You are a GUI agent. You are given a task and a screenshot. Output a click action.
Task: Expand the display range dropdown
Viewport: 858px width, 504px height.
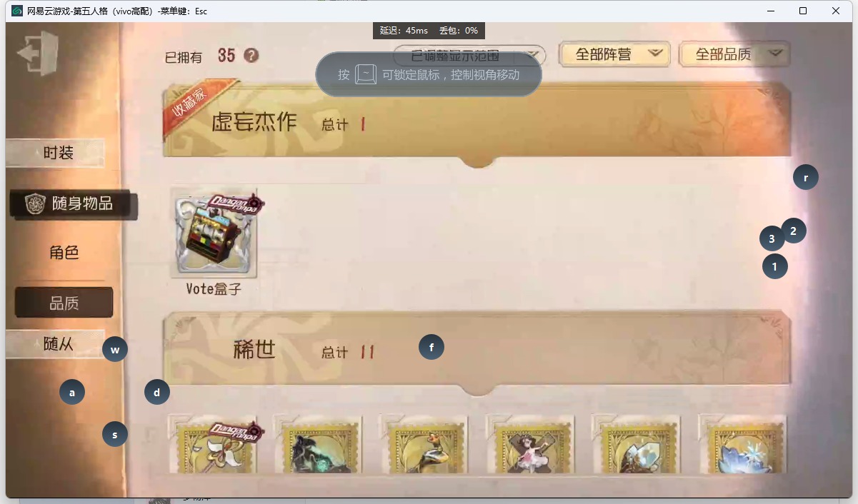(x=469, y=56)
